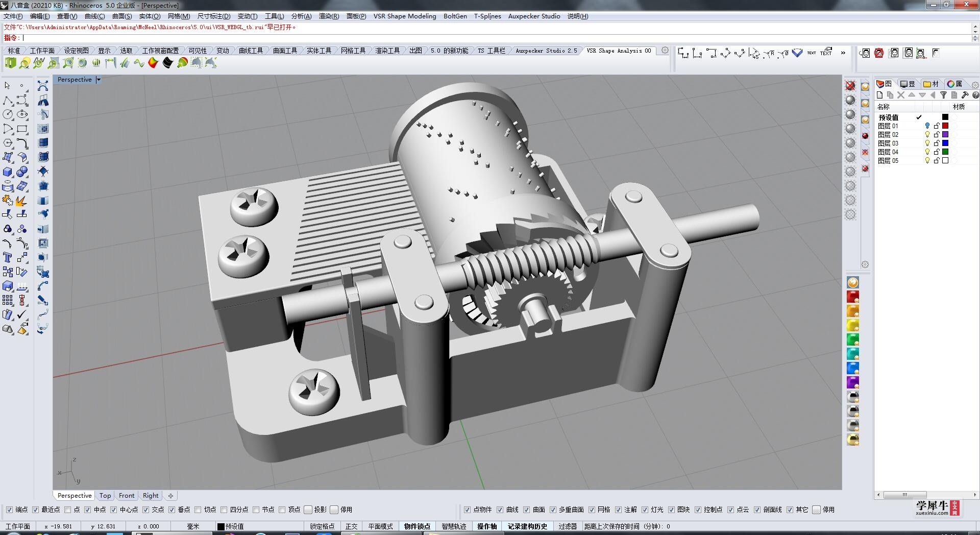Open the VSR Shape Modeling menu

(405, 16)
